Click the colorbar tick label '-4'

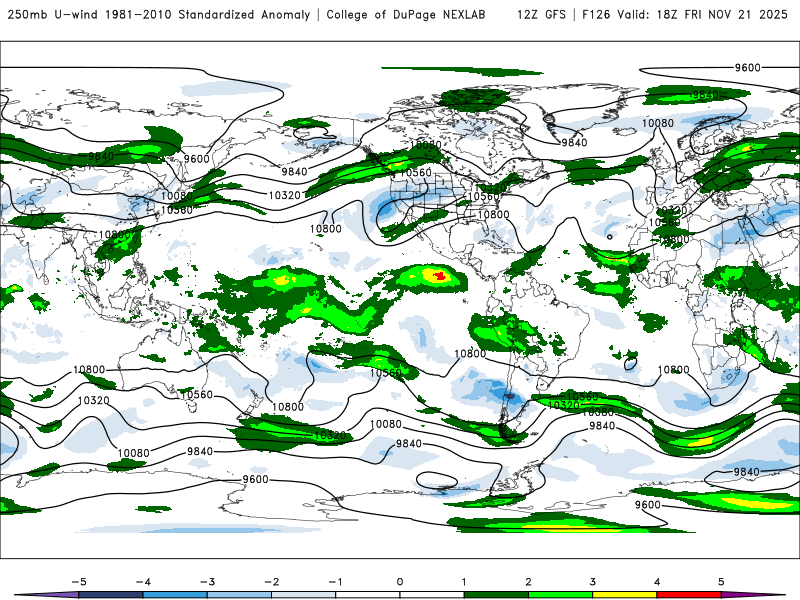(x=143, y=582)
